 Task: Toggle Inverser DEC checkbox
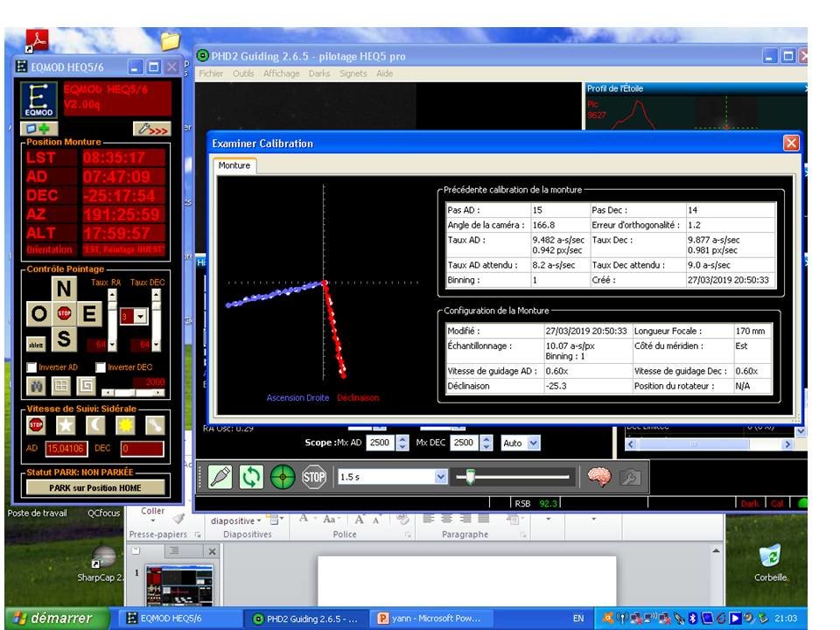tap(101, 367)
